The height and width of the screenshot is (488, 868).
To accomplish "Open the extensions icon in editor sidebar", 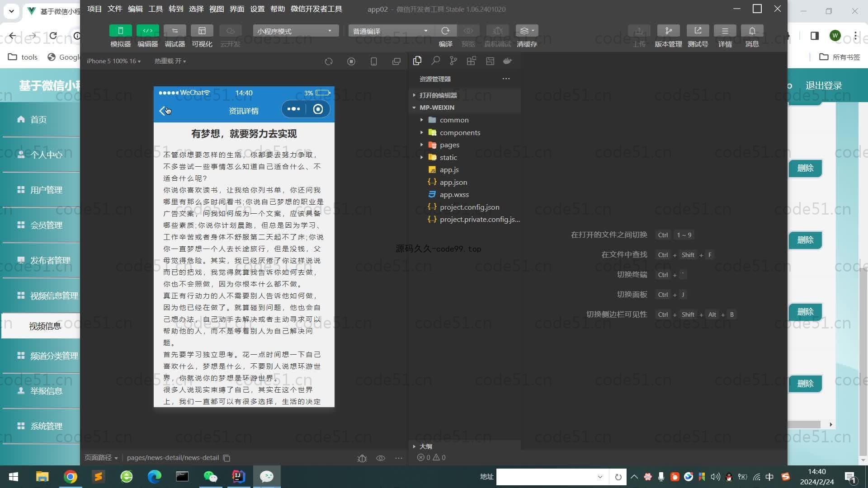I will 472,61.
